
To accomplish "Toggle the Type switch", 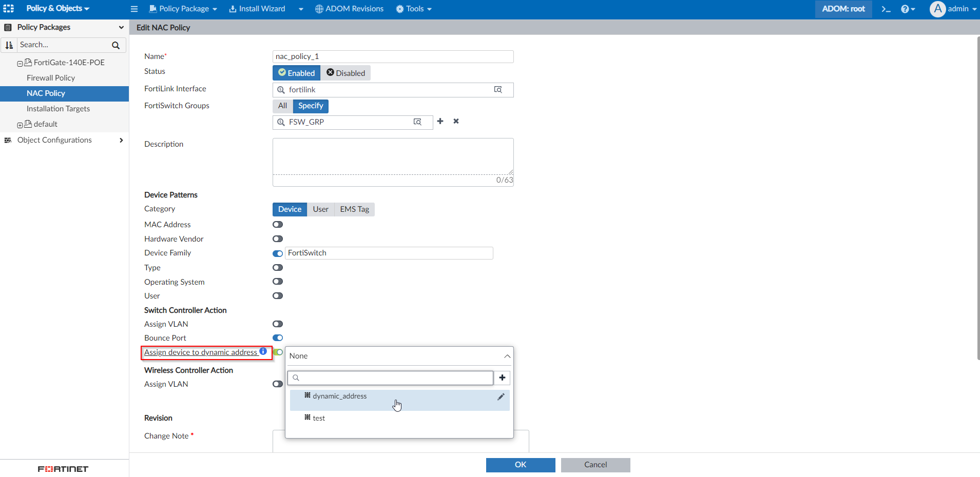I will coord(278,268).
